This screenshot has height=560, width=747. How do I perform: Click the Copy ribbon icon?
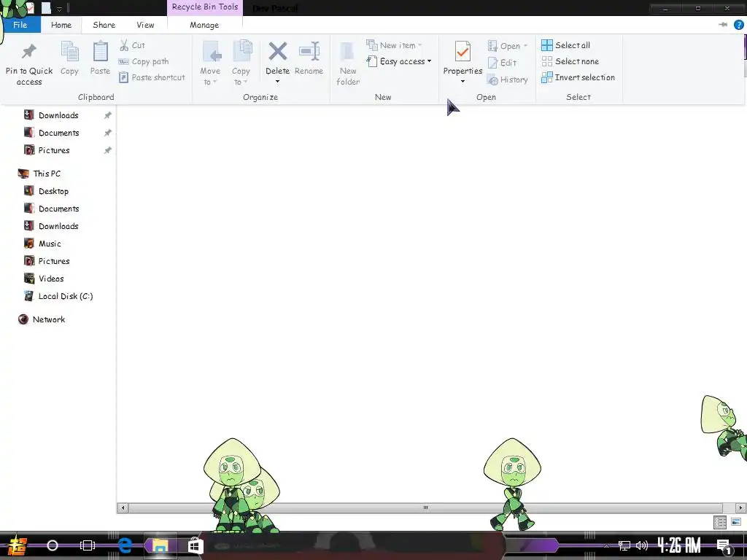click(69, 58)
